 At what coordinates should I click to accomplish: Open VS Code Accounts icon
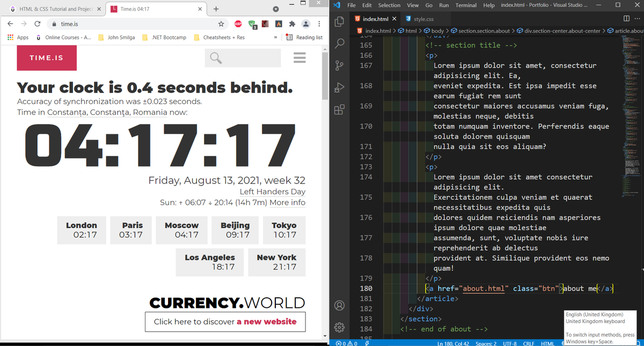pyautogui.click(x=339, y=306)
